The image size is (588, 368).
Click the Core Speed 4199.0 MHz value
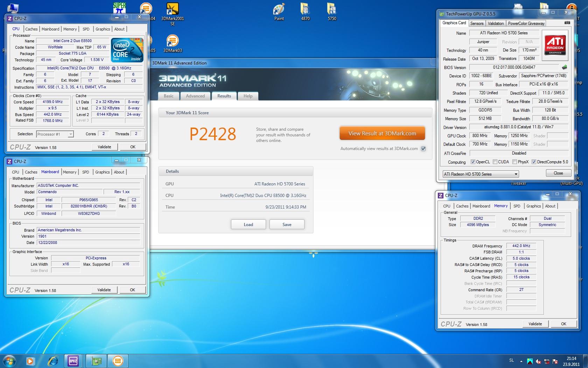coord(52,102)
